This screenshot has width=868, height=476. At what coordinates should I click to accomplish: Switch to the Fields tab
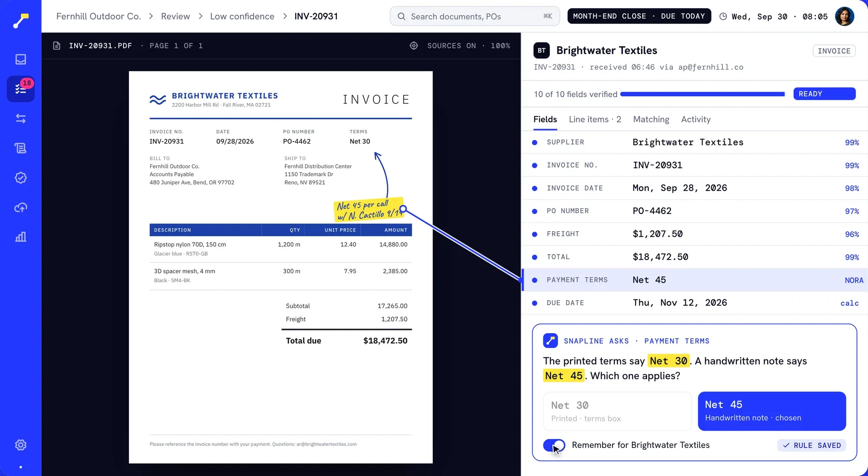pyautogui.click(x=545, y=119)
